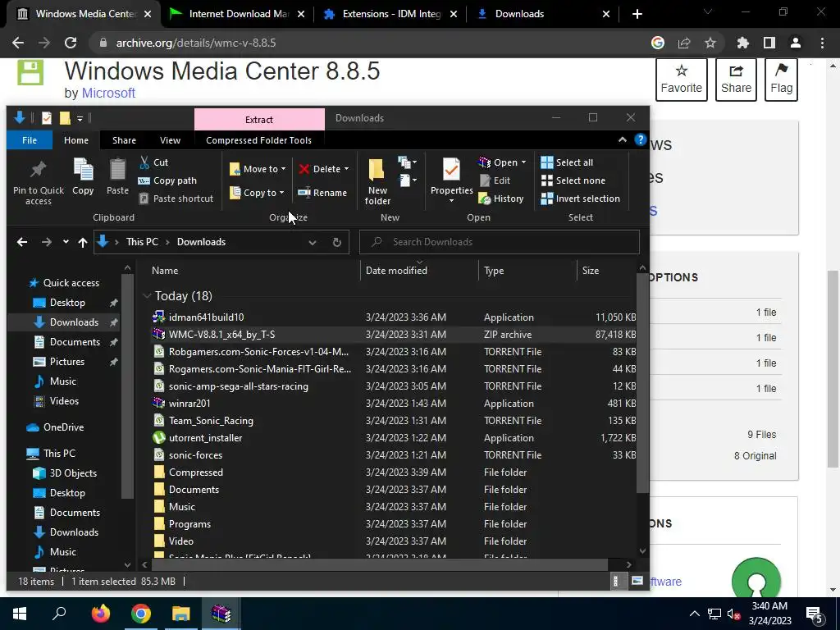840x630 pixels.
Task: Expand address bar history dropdown
Action: click(313, 242)
